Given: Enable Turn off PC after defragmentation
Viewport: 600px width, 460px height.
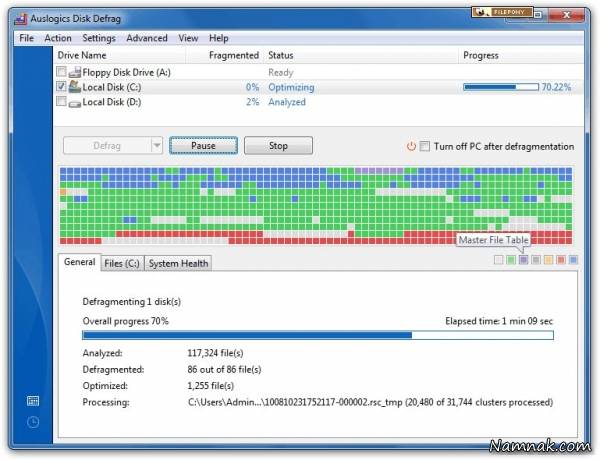Looking at the screenshot, I should pyautogui.click(x=425, y=146).
